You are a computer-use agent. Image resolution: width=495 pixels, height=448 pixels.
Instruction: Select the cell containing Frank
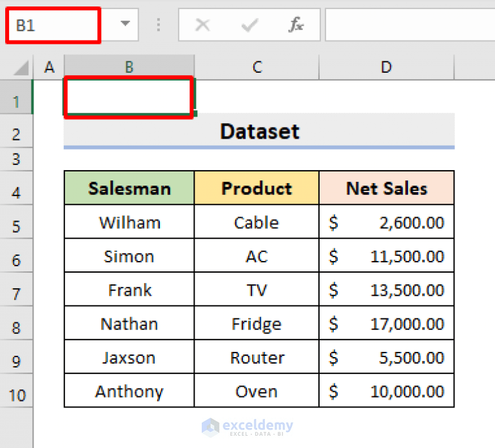(x=129, y=289)
